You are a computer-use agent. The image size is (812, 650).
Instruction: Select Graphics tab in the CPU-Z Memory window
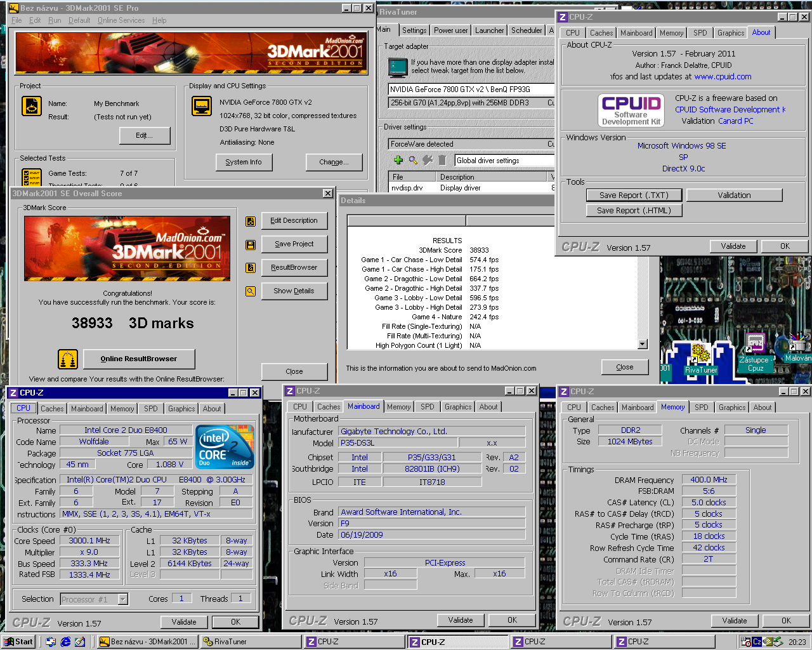[732, 408]
